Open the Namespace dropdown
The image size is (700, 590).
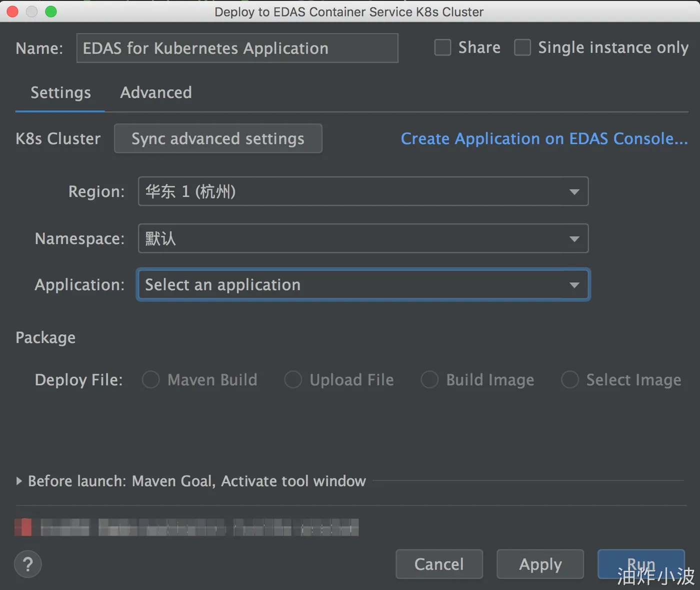(x=363, y=238)
